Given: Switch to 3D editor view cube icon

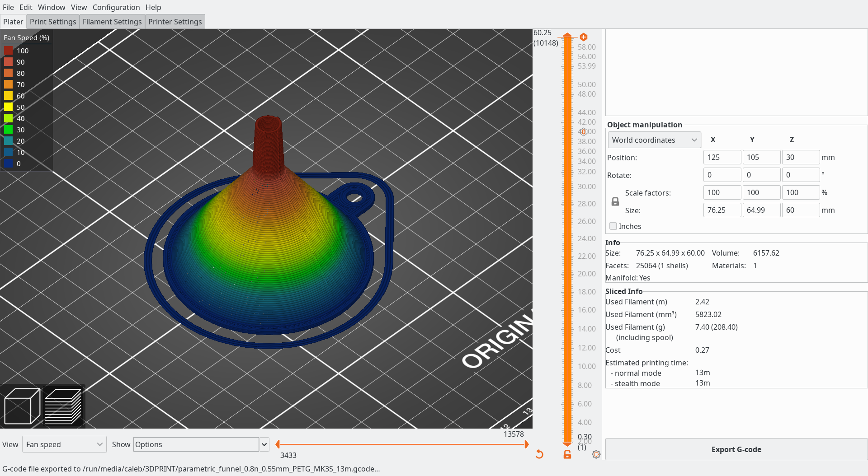Looking at the screenshot, I should tap(22, 406).
